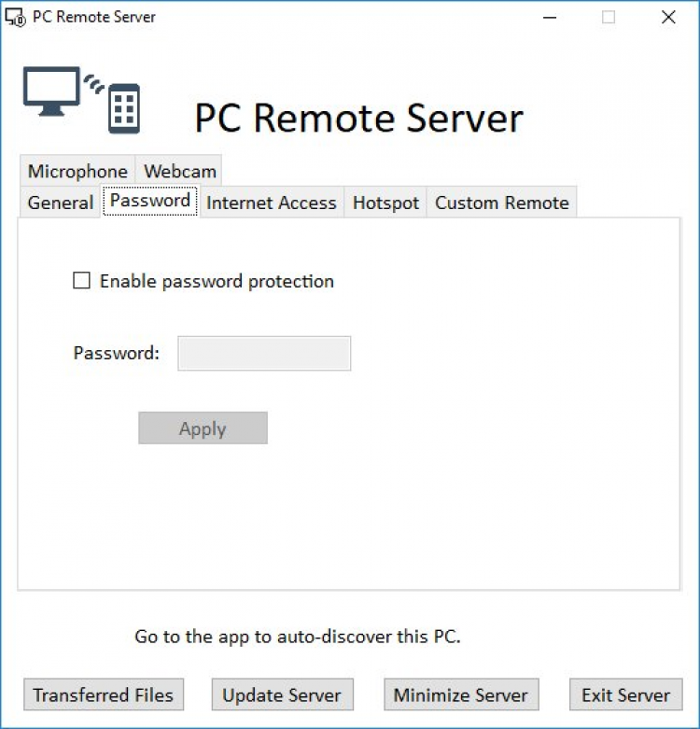
Task: Open Transferred Files
Action: [x=104, y=695]
